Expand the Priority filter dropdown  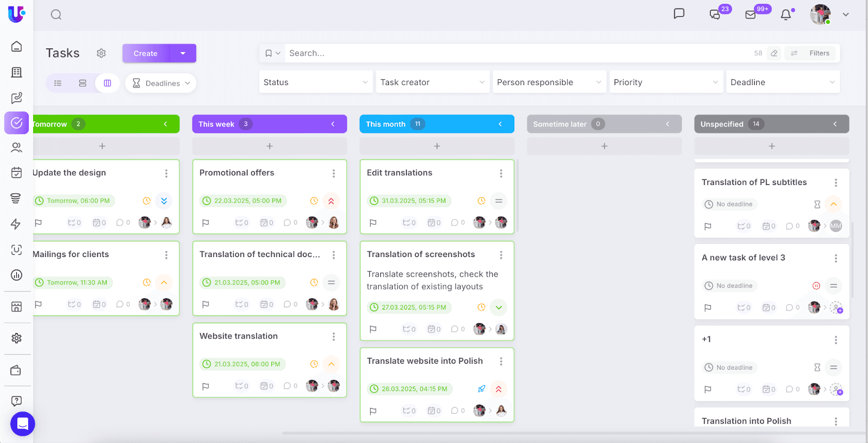(x=666, y=82)
